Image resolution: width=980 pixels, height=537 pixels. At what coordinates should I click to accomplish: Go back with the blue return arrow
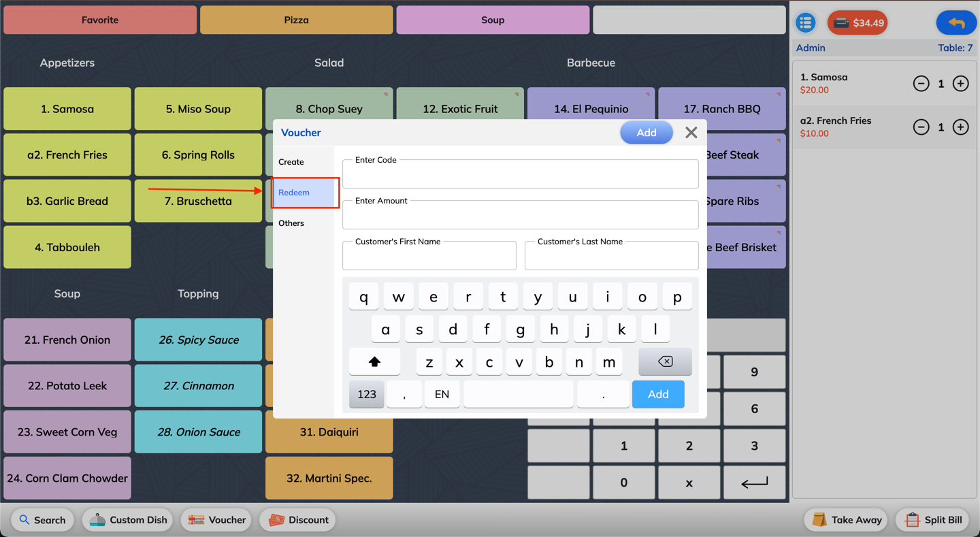pos(956,23)
